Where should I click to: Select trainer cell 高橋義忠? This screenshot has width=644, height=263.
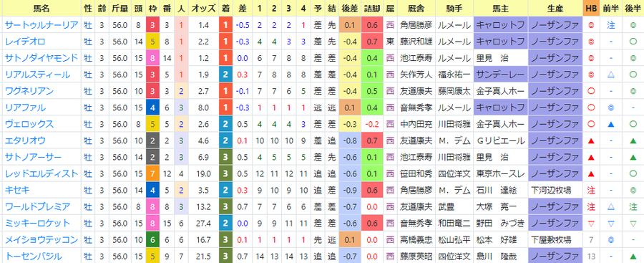click(x=416, y=239)
